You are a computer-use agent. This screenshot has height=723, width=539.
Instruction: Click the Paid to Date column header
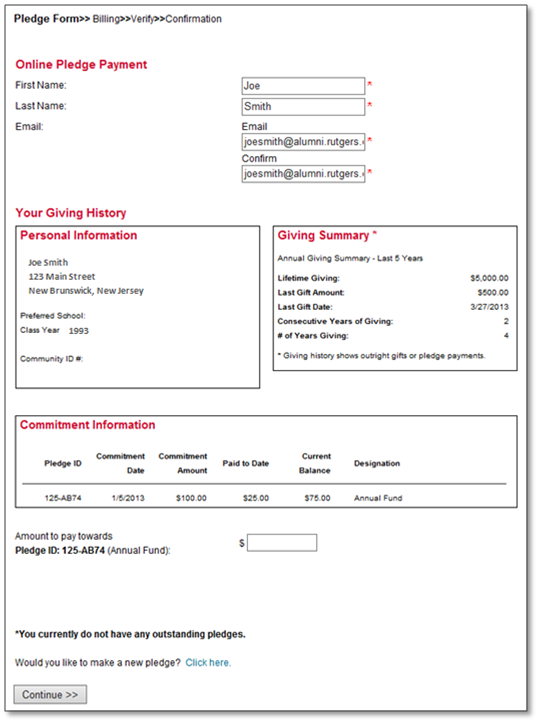[x=246, y=463]
